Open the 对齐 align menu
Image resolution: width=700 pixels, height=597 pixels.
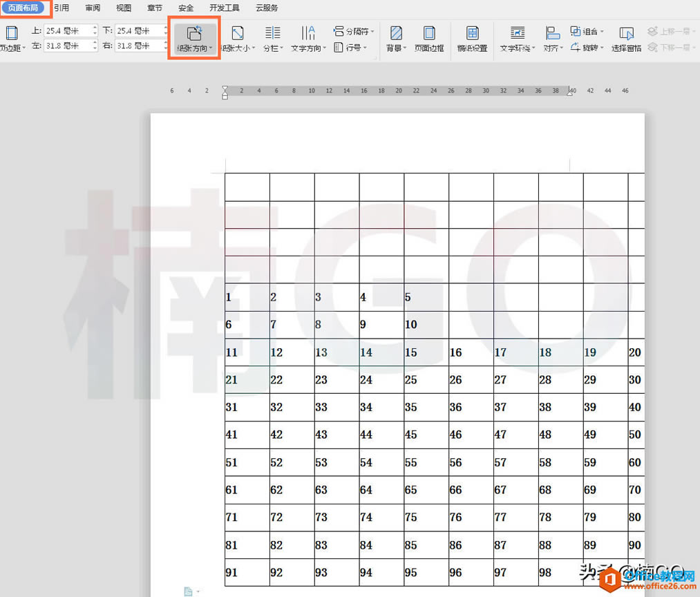553,39
